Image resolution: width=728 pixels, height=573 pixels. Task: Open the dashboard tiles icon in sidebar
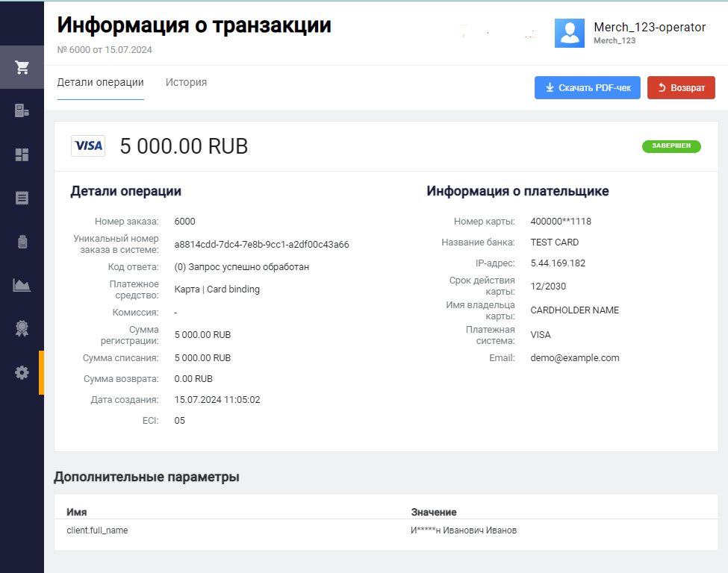(x=22, y=154)
